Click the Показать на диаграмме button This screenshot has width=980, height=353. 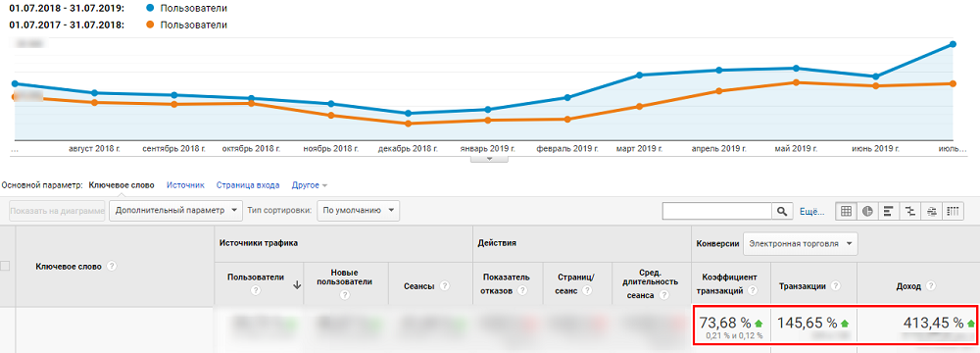[x=58, y=212]
